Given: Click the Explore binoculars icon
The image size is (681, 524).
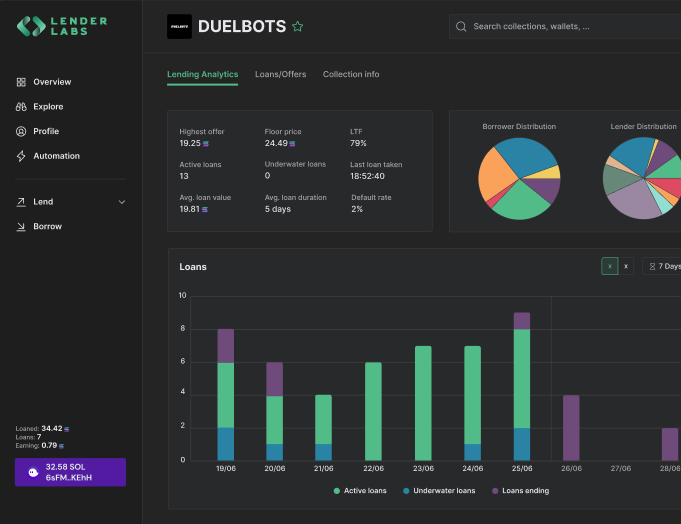Looking at the screenshot, I should pos(22,107).
